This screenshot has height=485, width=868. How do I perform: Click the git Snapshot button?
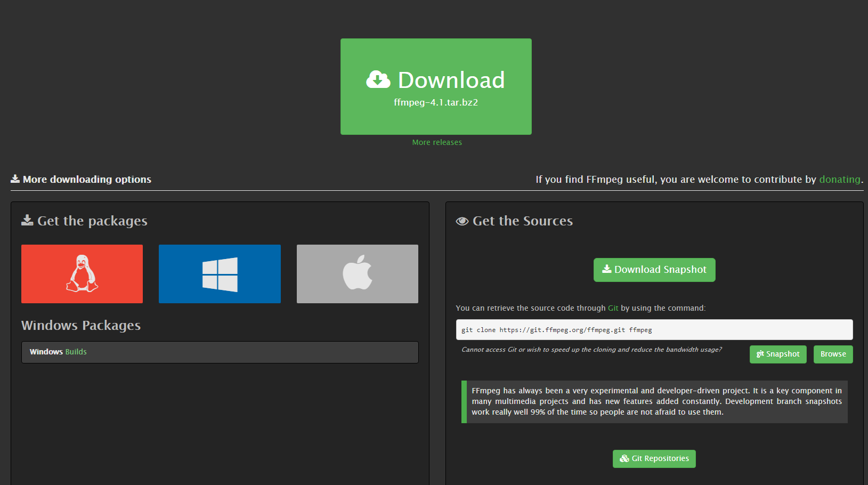tap(778, 354)
